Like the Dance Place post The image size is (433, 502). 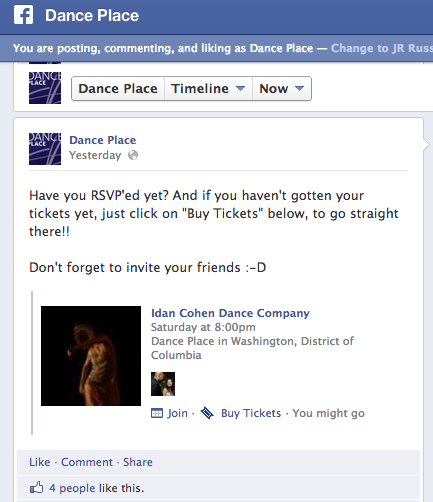(40, 462)
